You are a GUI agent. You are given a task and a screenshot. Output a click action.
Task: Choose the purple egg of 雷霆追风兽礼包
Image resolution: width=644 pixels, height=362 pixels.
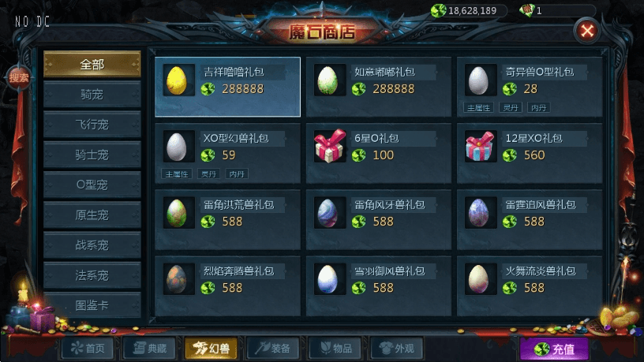pyautogui.click(x=479, y=213)
